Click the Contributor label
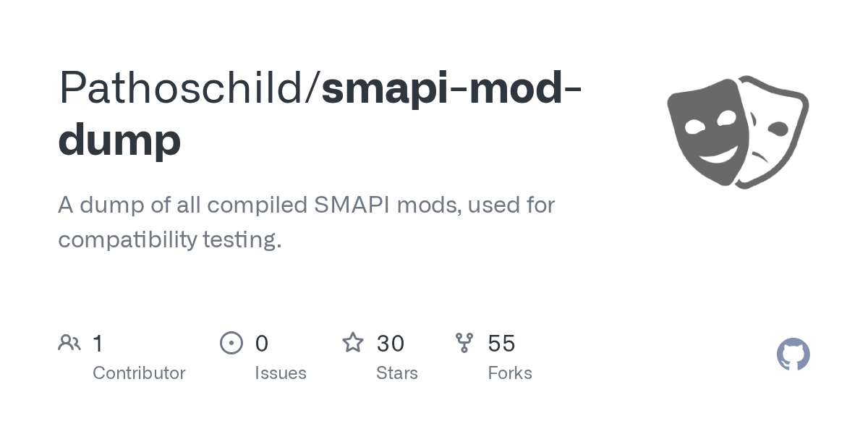Viewport: 868px width, 434px height. point(139,373)
